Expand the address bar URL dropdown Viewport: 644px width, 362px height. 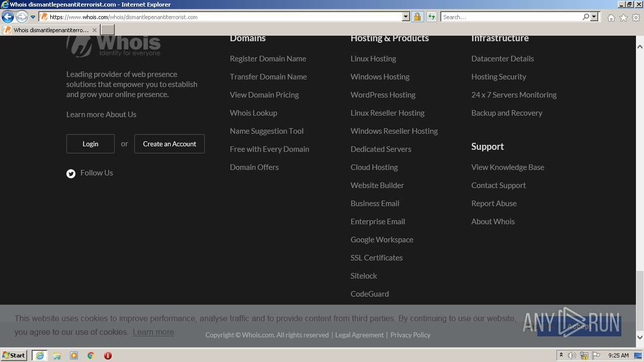(406, 17)
